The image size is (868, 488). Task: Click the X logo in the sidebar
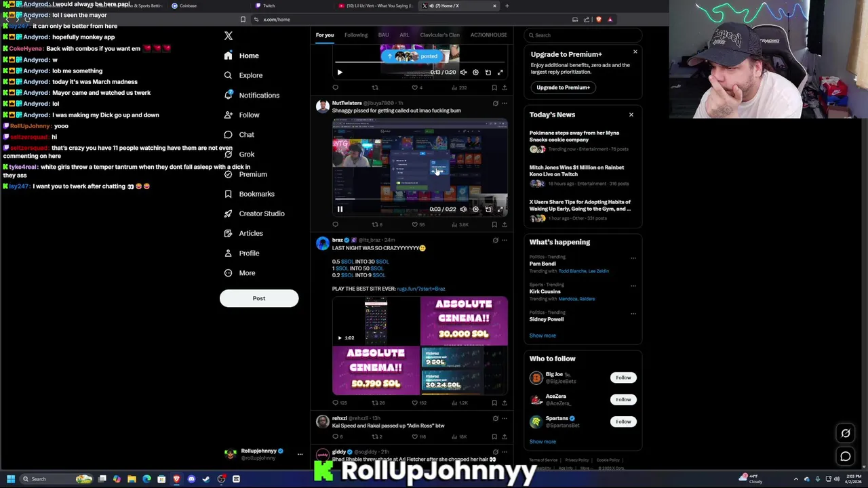click(229, 36)
